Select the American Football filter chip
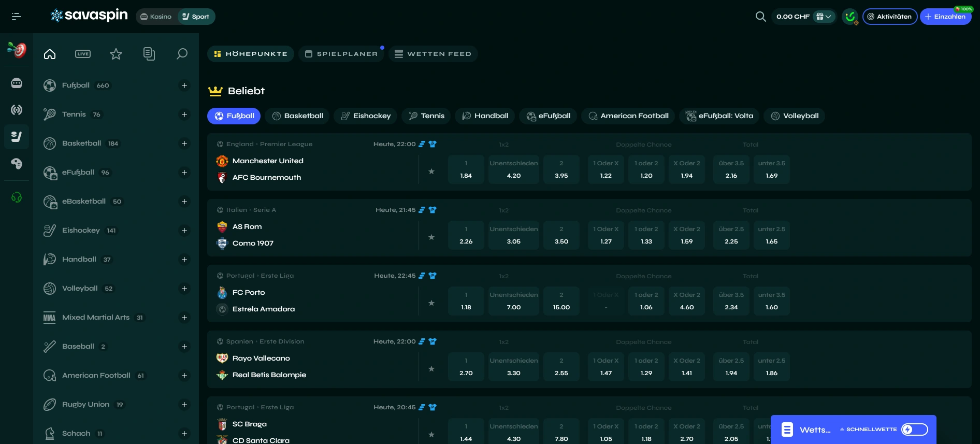This screenshot has width=980, height=444. point(628,116)
